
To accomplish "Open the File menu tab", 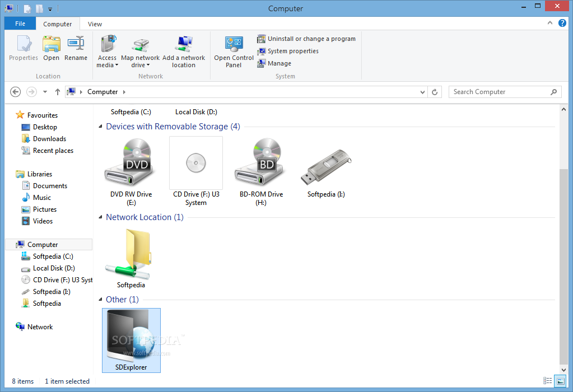I will [x=20, y=24].
